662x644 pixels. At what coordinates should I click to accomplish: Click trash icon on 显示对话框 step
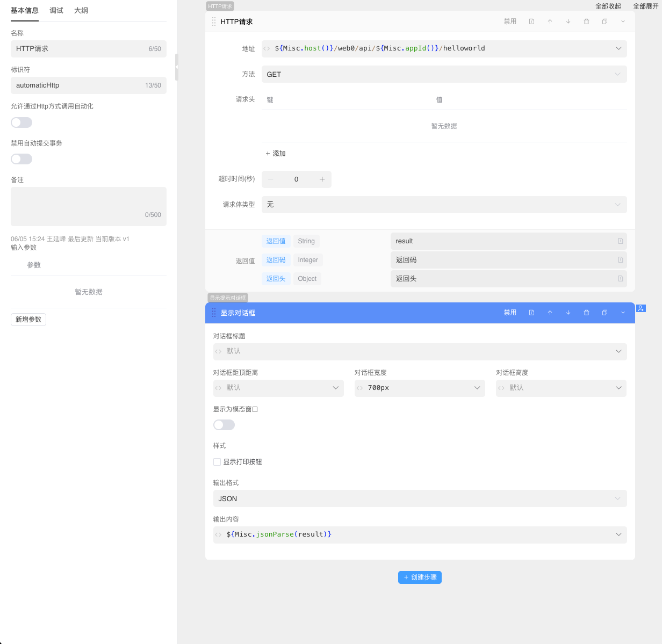pyautogui.click(x=586, y=313)
